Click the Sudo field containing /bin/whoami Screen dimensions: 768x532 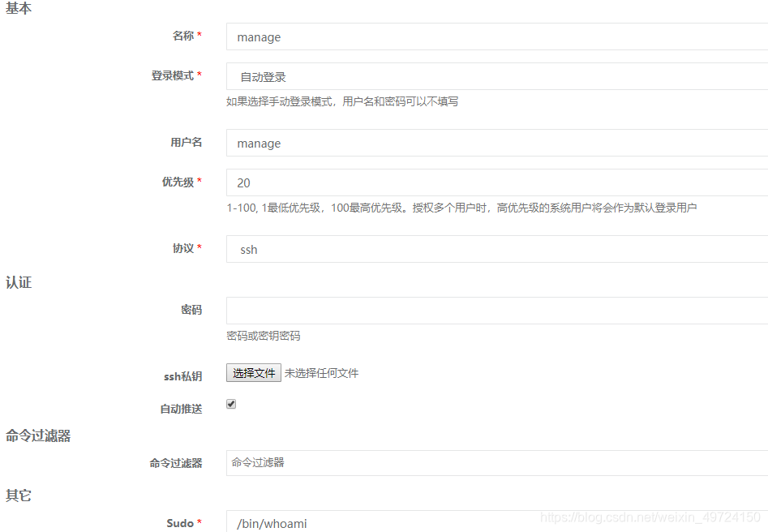(x=496, y=522)
